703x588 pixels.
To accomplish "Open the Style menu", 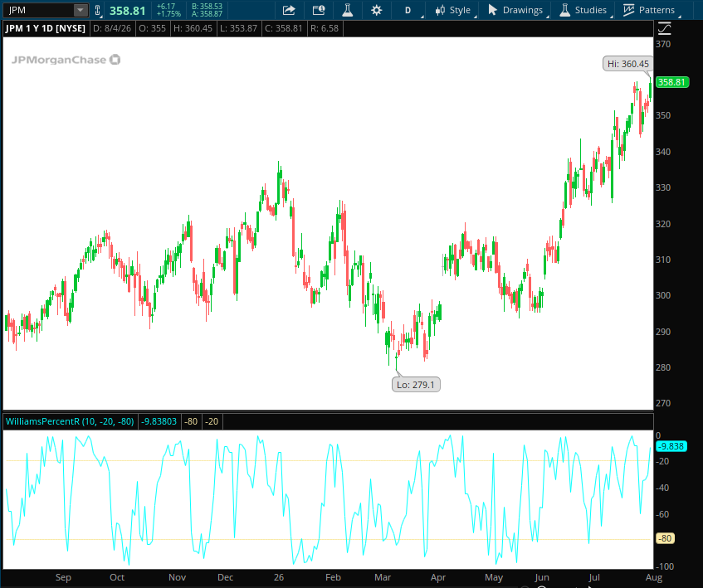I will (x=453, y=10).
